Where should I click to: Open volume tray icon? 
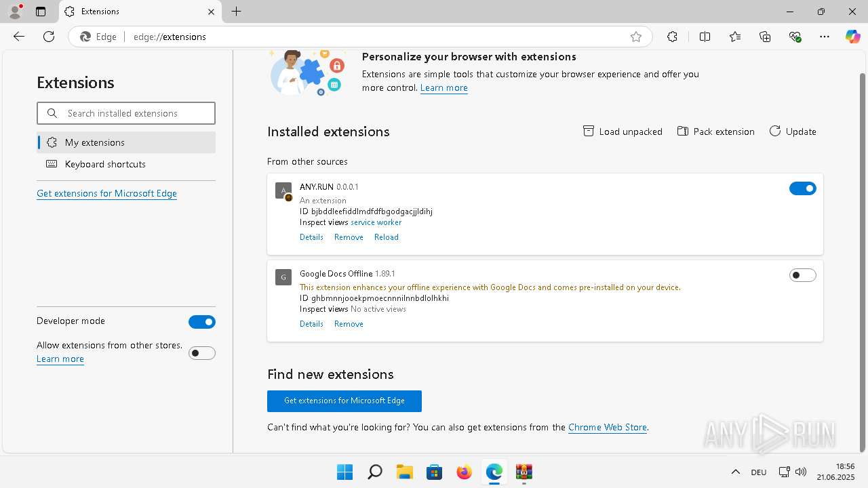801,472
